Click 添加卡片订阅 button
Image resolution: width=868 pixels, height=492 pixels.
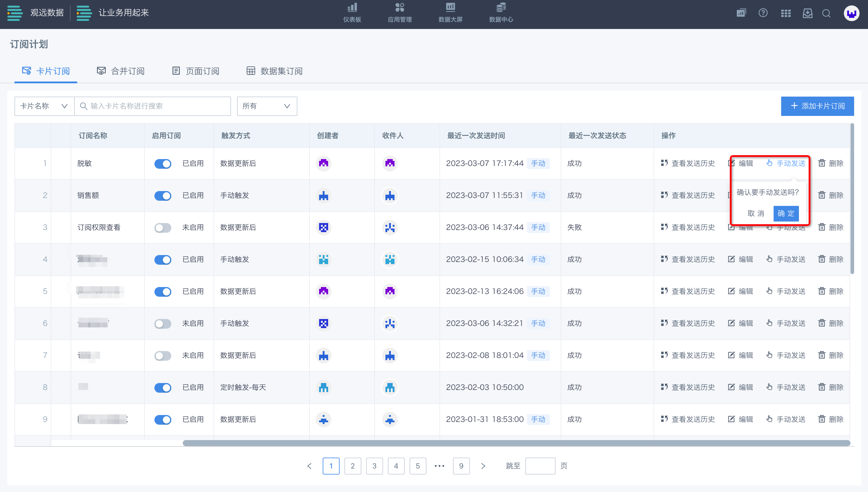point(817,106)
